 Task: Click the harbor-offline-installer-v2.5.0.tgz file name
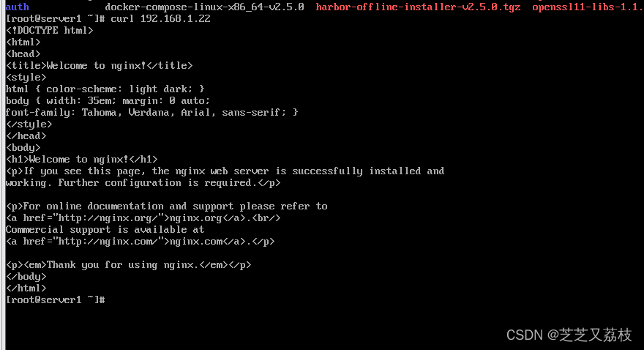click(418, 7)
